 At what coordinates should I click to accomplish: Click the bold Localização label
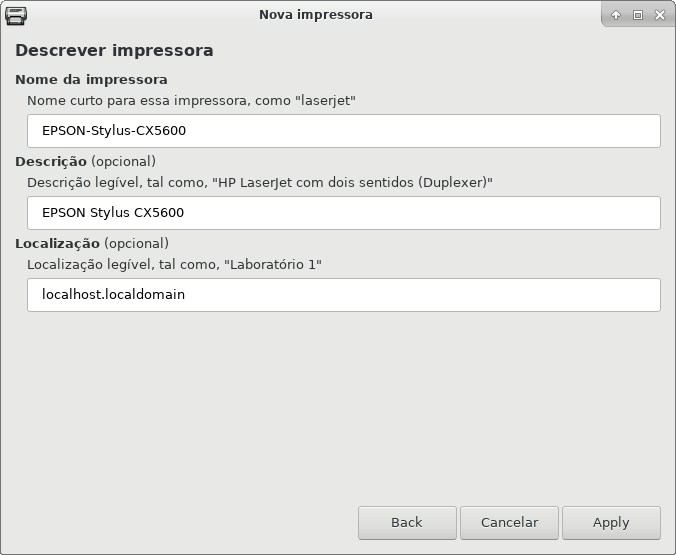point(57,244)
